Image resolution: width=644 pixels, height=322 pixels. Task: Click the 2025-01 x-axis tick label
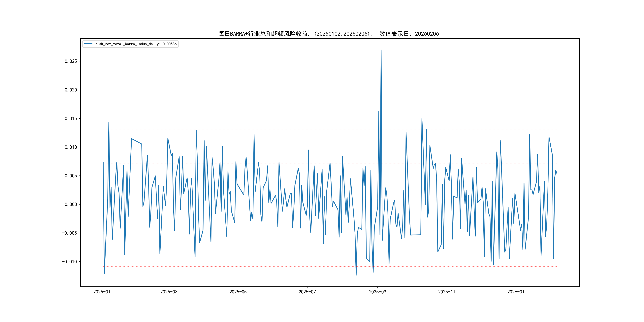(x=102, y=292)
